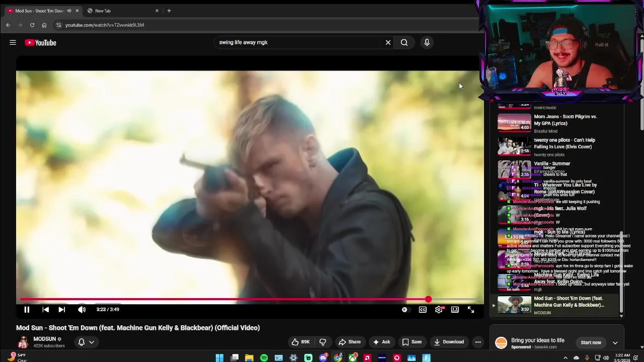Viewport: 644px width, 362px height.
Task: Open a new browser tab
Action: click(x=169, y=11)
